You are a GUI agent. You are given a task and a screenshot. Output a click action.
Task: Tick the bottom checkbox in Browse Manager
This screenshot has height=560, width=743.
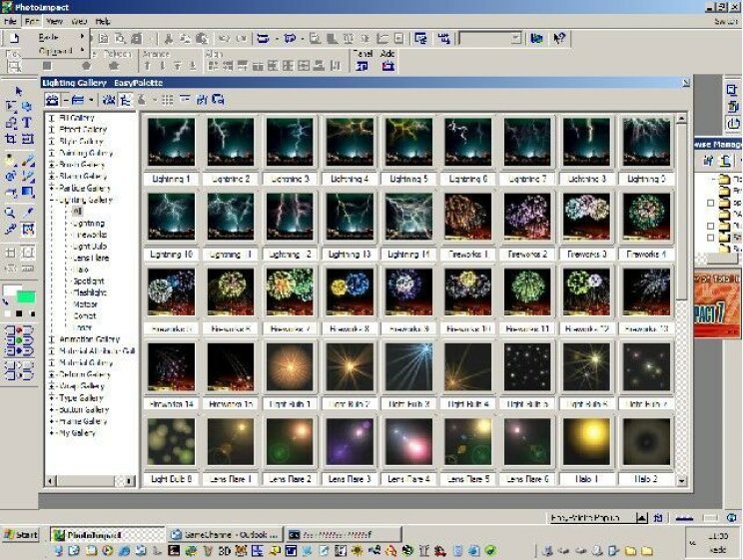[710, 238]
